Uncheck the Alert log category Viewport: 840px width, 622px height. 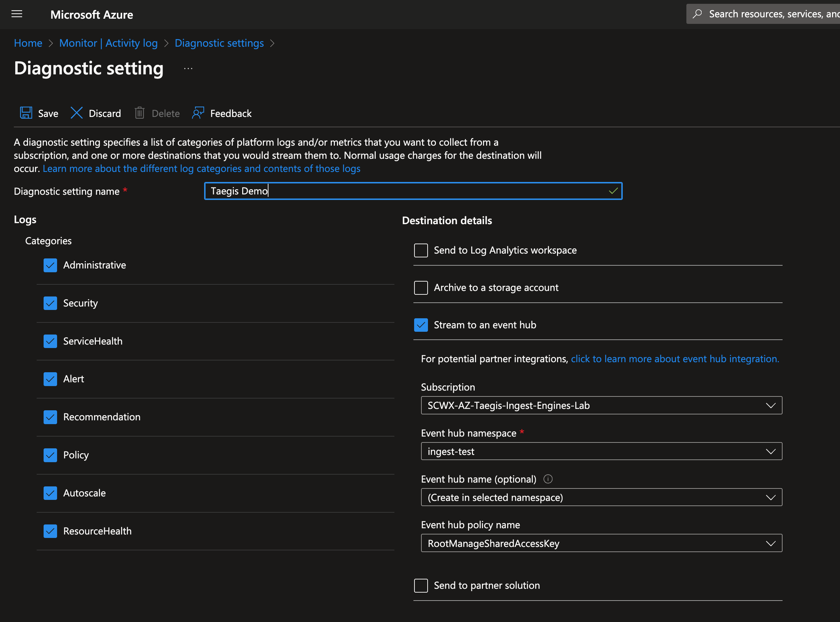[50, 379]
